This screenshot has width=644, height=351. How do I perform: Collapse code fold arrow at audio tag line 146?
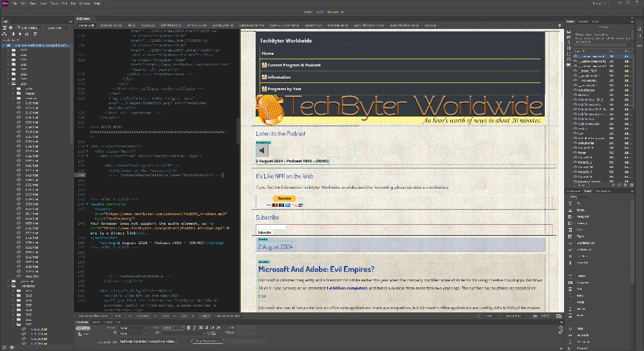pos(87,204)
